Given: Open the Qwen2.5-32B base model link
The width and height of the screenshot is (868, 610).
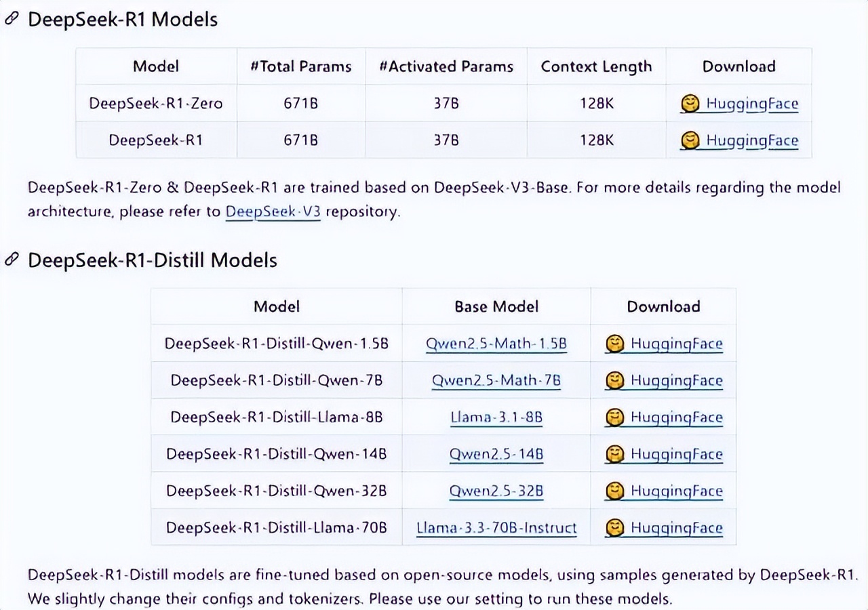Looking at the screenshot, I should [x=496, y=491].
